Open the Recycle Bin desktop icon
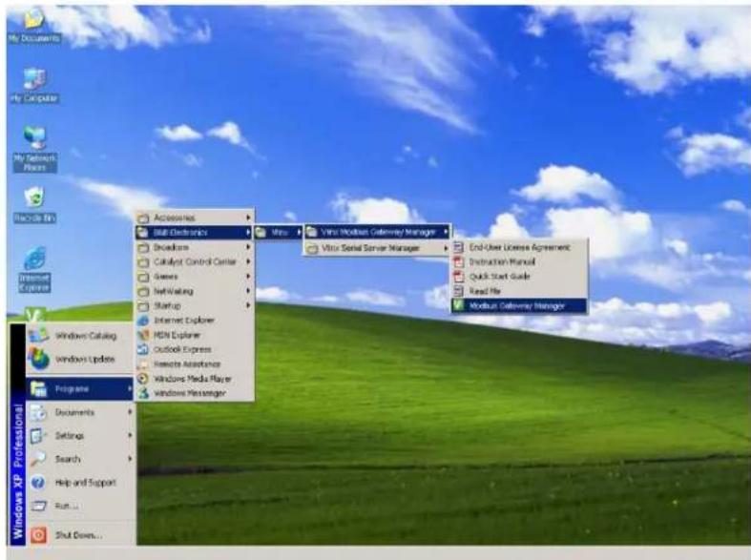The width and height of the screenshot is (751, 560). coord(34,205)
